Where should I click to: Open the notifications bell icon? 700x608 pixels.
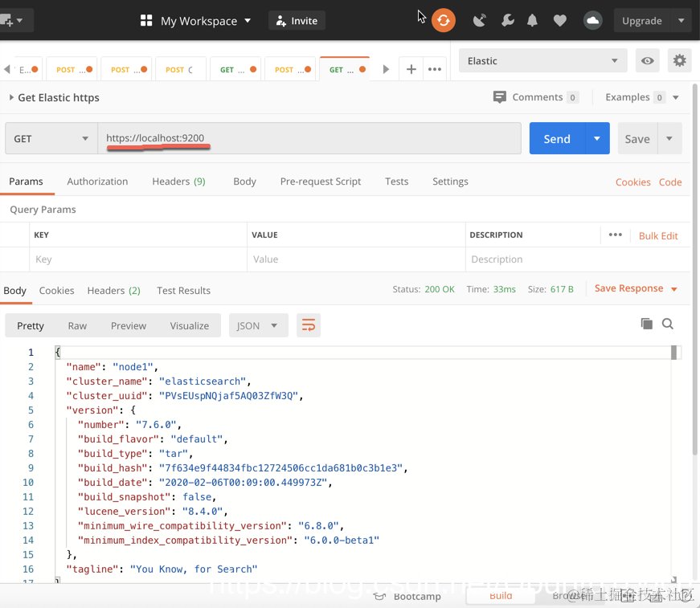tap(532, 21)
